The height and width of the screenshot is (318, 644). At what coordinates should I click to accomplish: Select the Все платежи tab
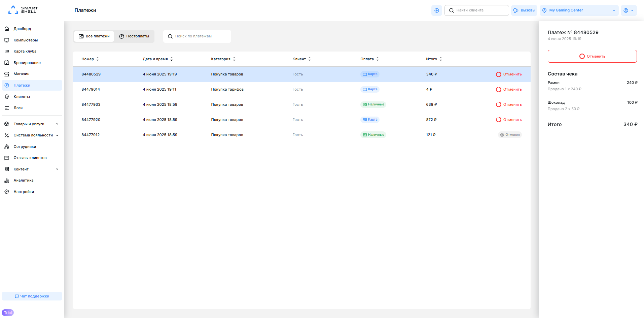pos(94,36)
